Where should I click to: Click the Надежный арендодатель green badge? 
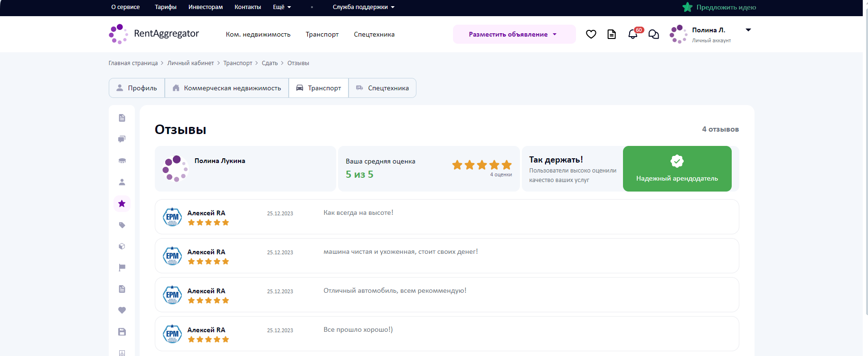click(x=677, y=169)
